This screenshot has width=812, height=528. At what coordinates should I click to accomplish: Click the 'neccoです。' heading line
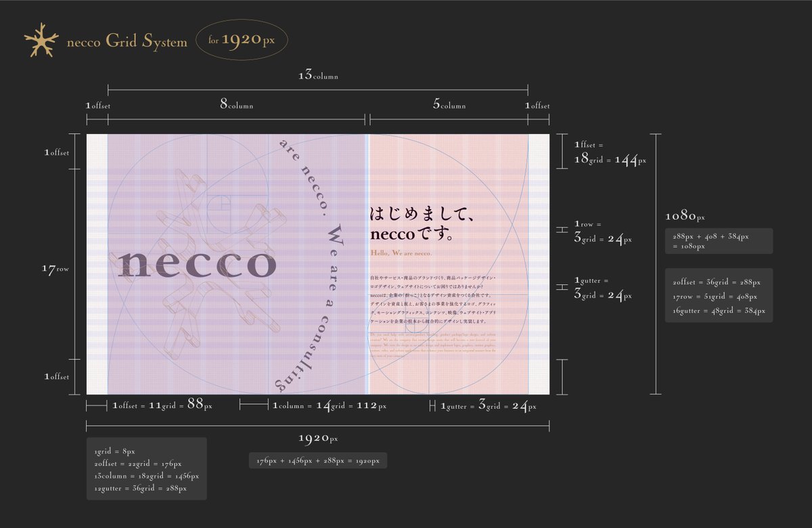coord(411,235)
